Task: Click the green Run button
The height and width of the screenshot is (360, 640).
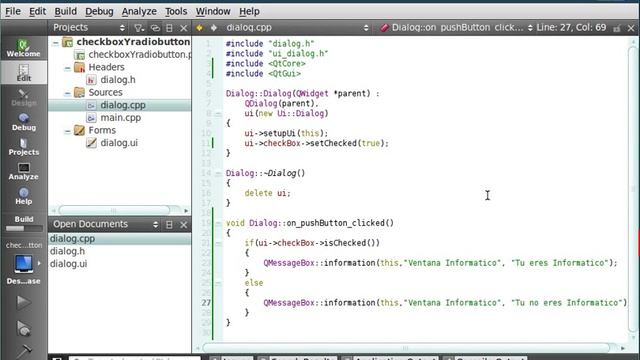Action: click(x=23, y=302)
